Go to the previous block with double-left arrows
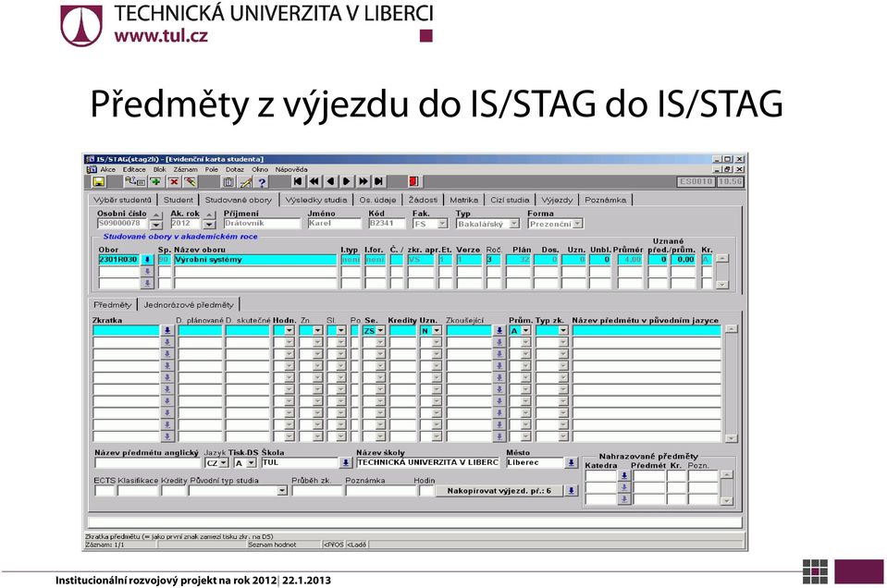Image resolution: width=887 pixels, height=588 pixels. pyautogui.click(x=314, y=181)
